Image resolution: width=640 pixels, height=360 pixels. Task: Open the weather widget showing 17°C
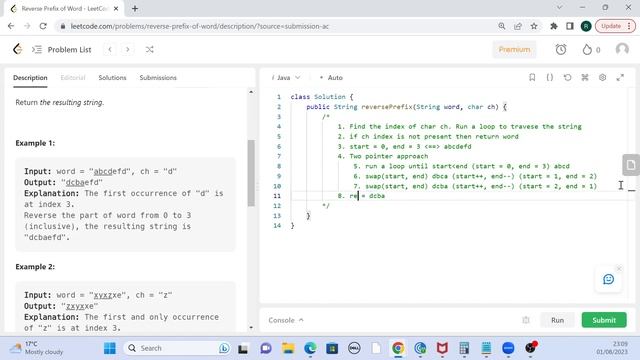coord(37,348)
